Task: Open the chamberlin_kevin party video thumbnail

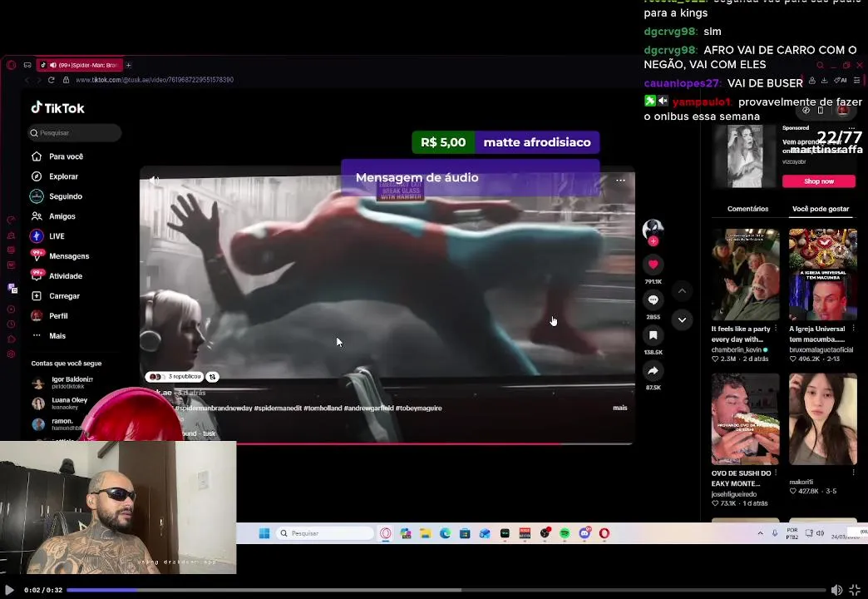Action: coord(745,275)
